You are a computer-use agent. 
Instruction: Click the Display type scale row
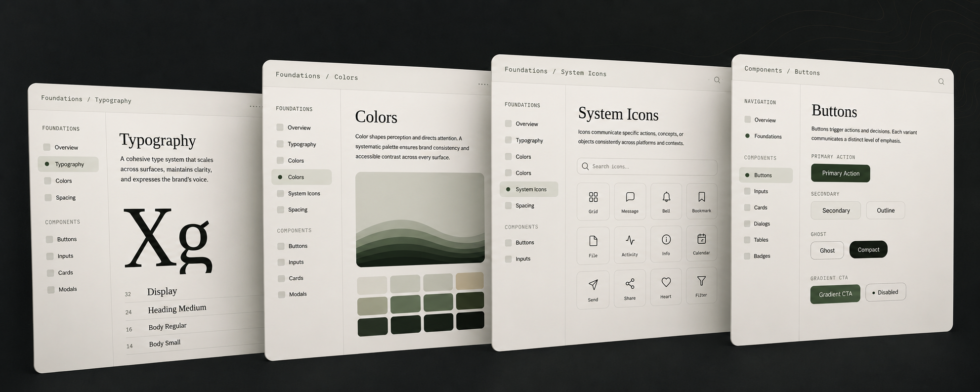(x=194, y=292)
